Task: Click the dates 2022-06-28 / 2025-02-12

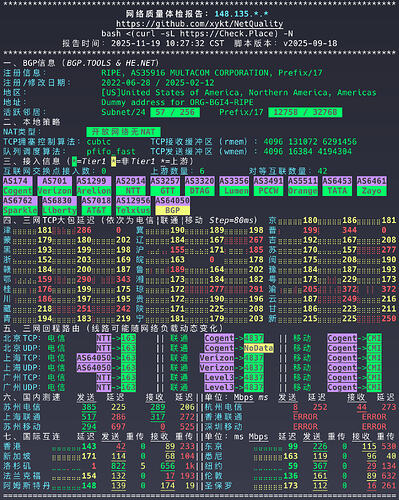Action: click(x=158, y=83)
